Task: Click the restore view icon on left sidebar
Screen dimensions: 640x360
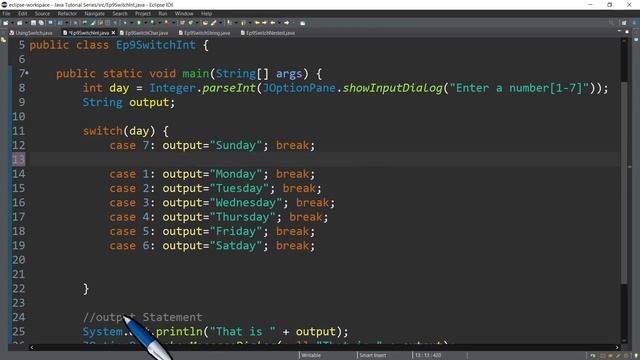Action: 4,40
